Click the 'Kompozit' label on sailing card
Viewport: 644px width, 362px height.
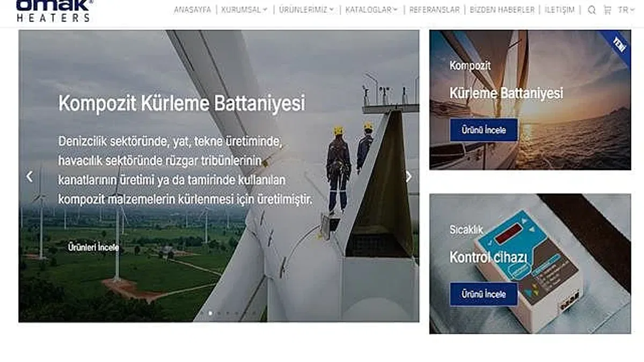470,67
